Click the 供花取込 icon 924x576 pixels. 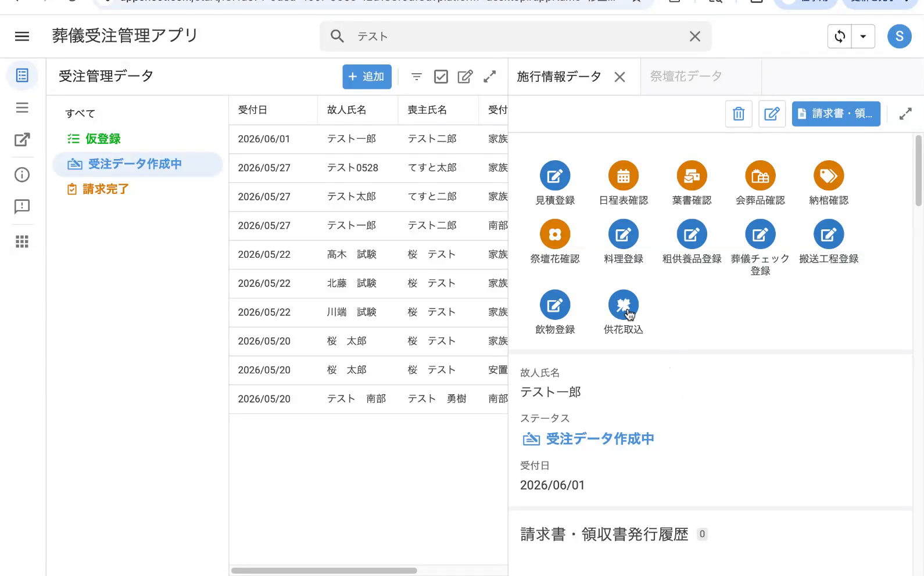tap(624, 305)
